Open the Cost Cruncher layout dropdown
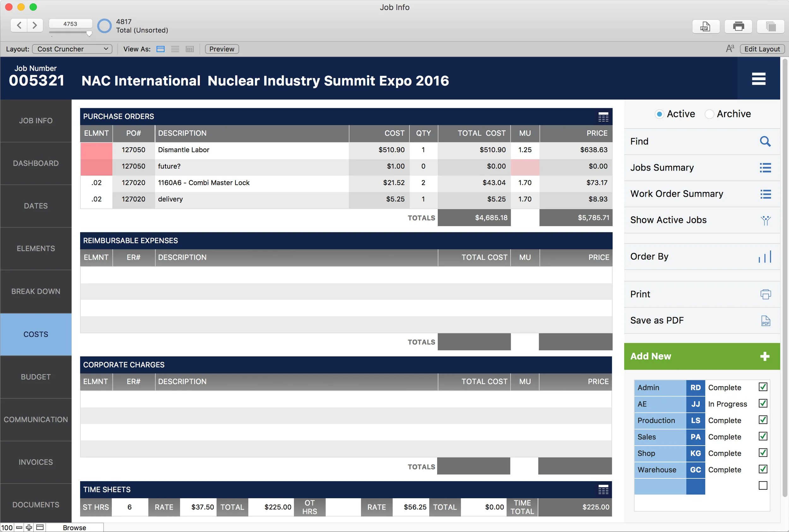789x532 pixels. [72, 49]
